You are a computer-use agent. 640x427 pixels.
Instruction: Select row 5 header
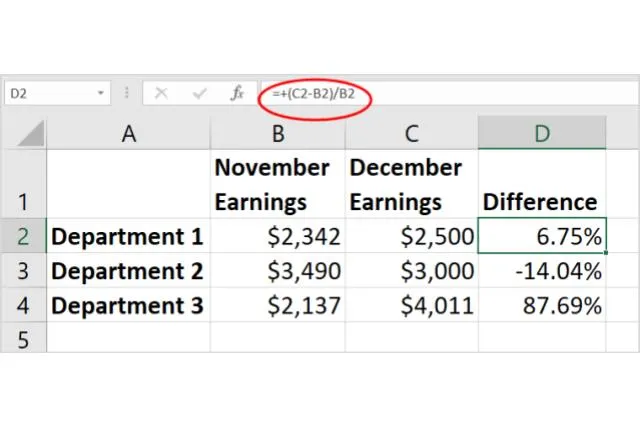23,339
